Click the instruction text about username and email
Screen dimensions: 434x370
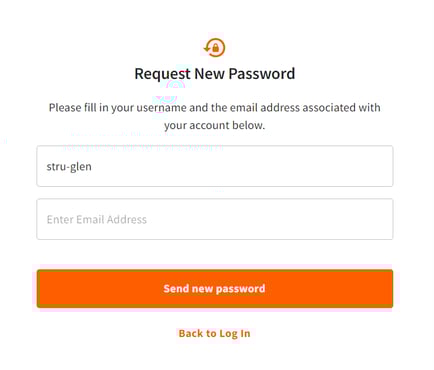215,116
